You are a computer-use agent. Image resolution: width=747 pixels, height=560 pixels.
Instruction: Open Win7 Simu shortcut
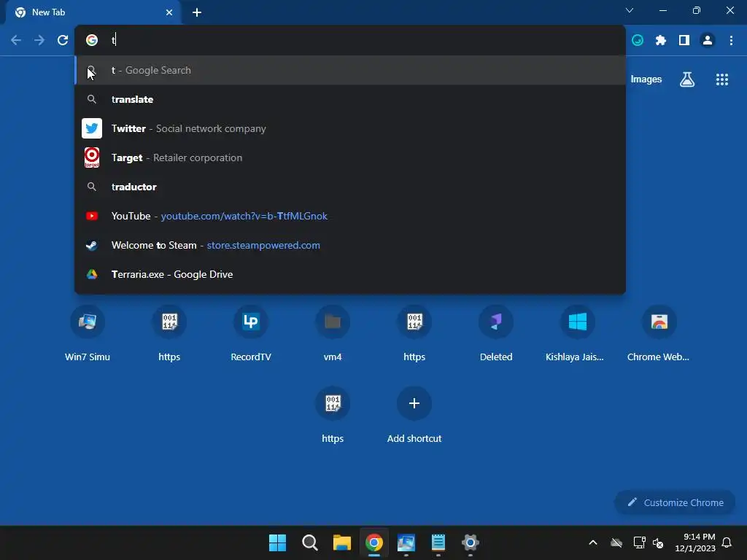click(x=88, y=333)
